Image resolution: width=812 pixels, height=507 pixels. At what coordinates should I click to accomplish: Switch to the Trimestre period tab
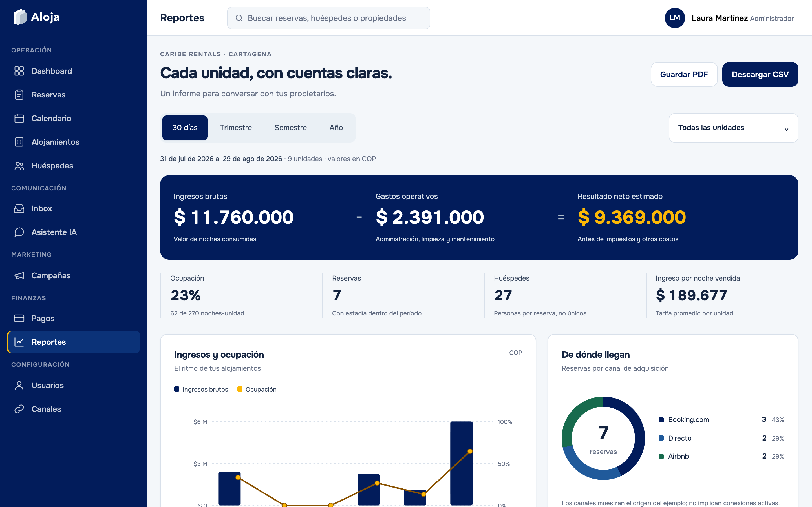click(x=236, y=128)
